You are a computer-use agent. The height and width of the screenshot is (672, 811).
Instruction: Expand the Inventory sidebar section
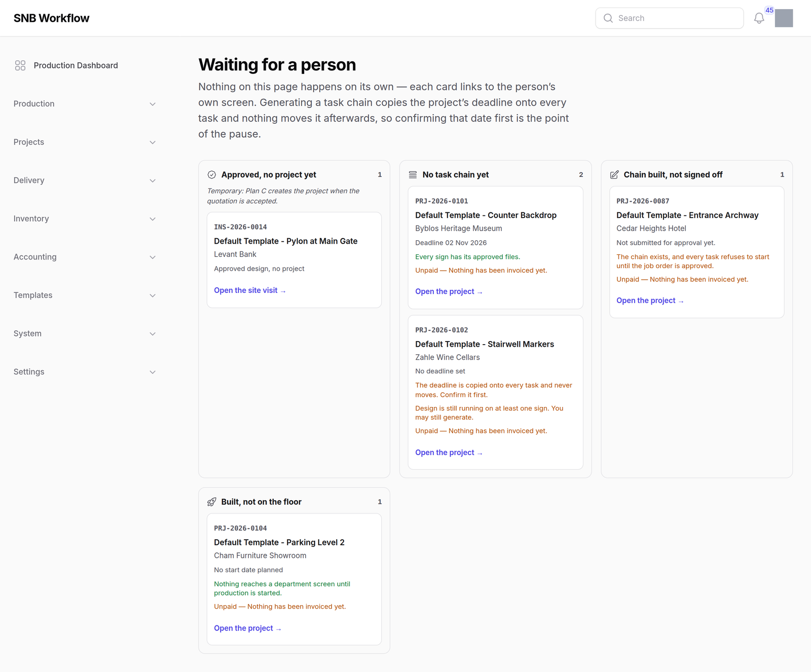click(85, 218)
